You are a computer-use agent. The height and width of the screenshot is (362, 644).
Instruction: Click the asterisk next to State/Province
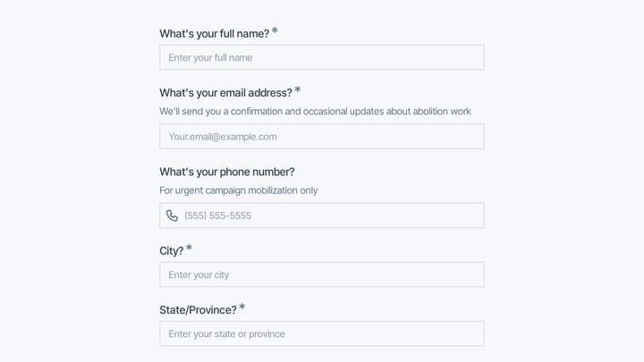coord(242,307)
